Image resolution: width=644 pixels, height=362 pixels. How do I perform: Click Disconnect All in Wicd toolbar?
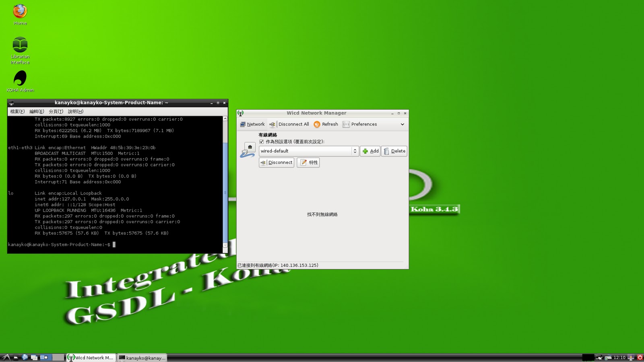tap(289, 124)
